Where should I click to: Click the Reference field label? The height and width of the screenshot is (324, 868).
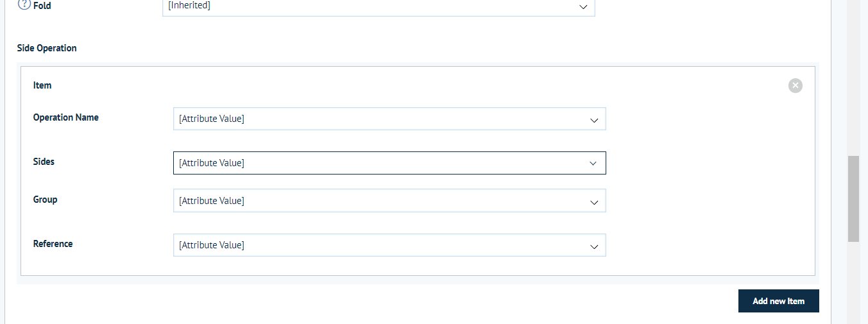(x=53, y=244)
